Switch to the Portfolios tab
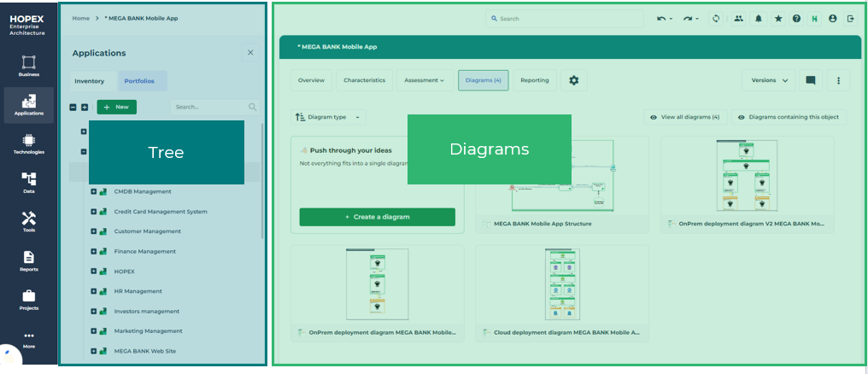Viewport: 868px width, 374px height. tap(139, 81)
